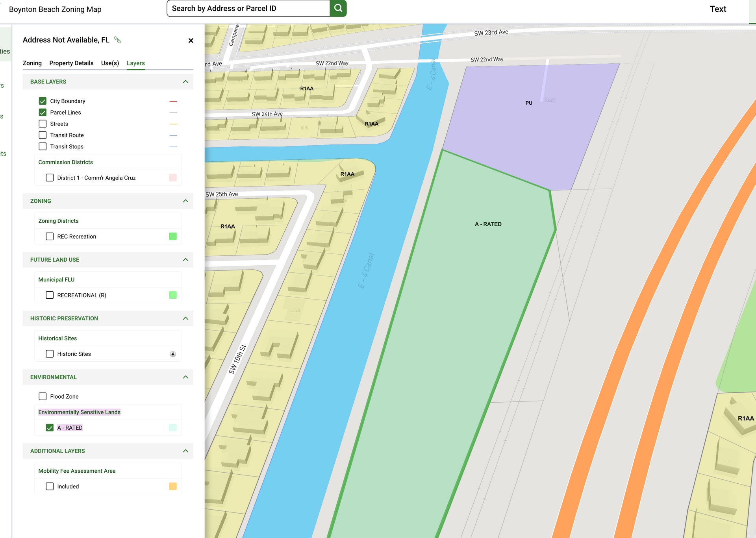
Task: Check District 1 - Comm'r Angela Cruz
Action: click(50, 178)
